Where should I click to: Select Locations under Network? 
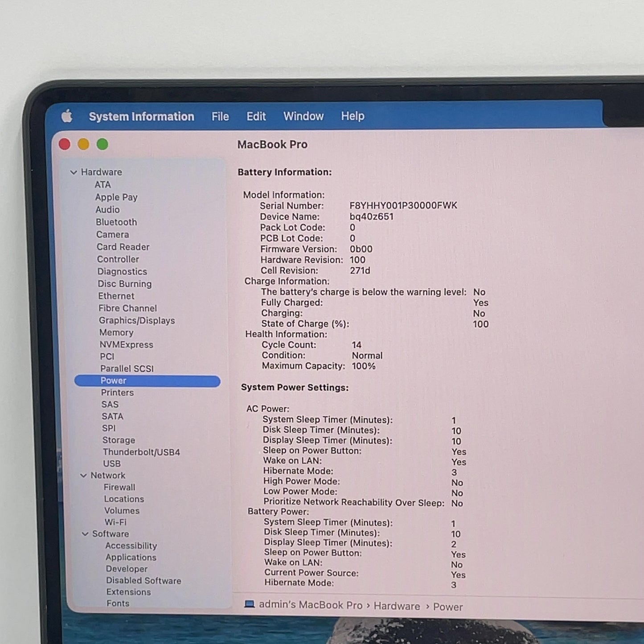[124, 499]
